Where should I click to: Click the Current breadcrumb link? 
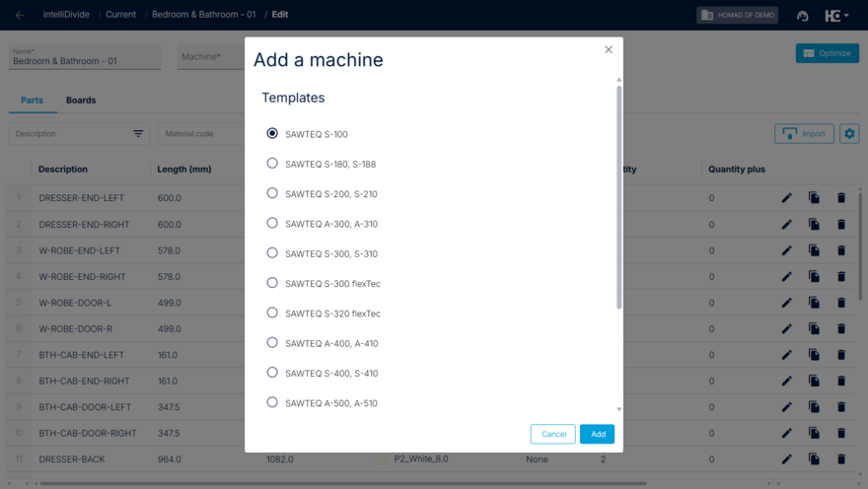coord(120,15)
